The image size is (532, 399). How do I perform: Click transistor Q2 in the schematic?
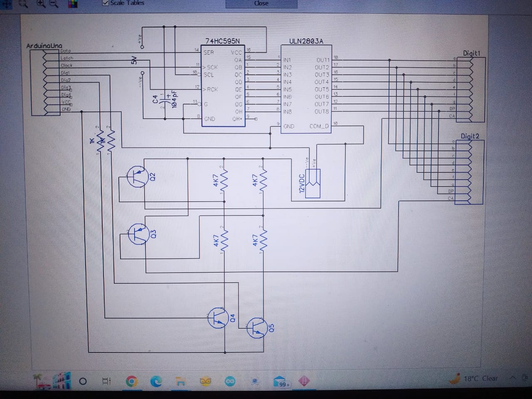point(138,177)
